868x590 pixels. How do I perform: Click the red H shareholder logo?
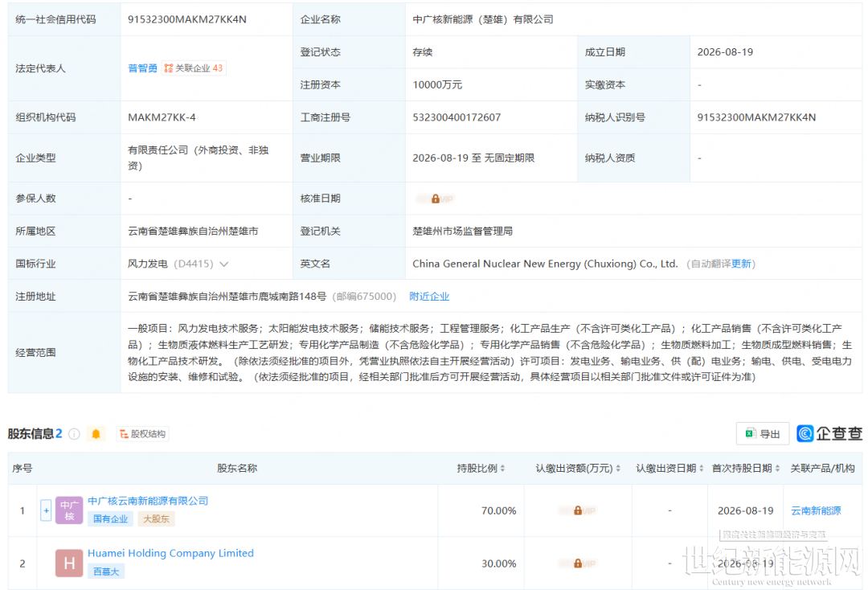pyautogui.click(x=69, y=563)
